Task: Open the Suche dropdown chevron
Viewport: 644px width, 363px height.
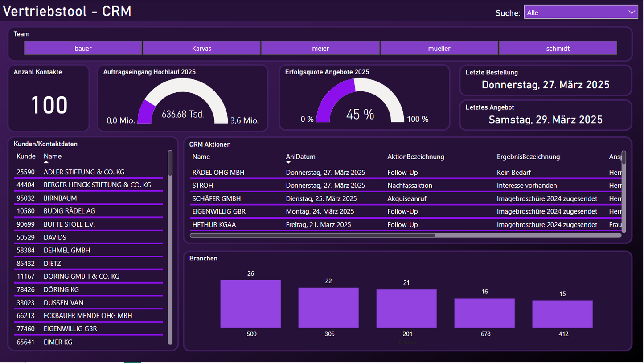Action: click(x=632, y=12)
